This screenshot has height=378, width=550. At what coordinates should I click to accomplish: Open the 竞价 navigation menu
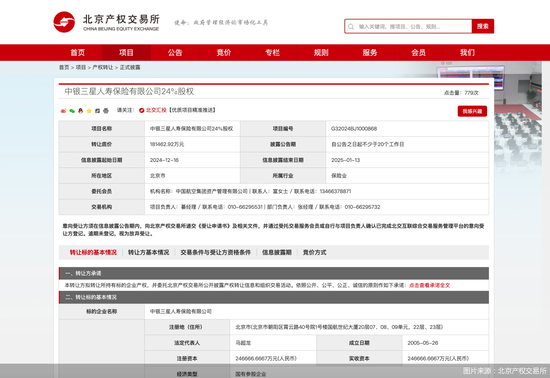pos(224,53)
